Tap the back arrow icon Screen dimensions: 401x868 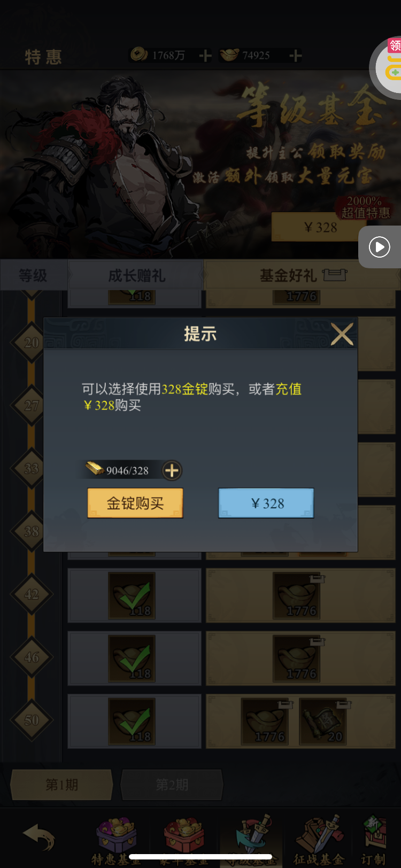(x=38, y=836)
